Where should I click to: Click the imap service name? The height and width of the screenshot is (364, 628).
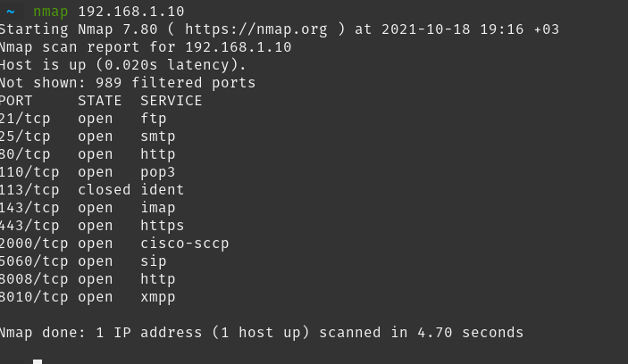tap(157, 208)
